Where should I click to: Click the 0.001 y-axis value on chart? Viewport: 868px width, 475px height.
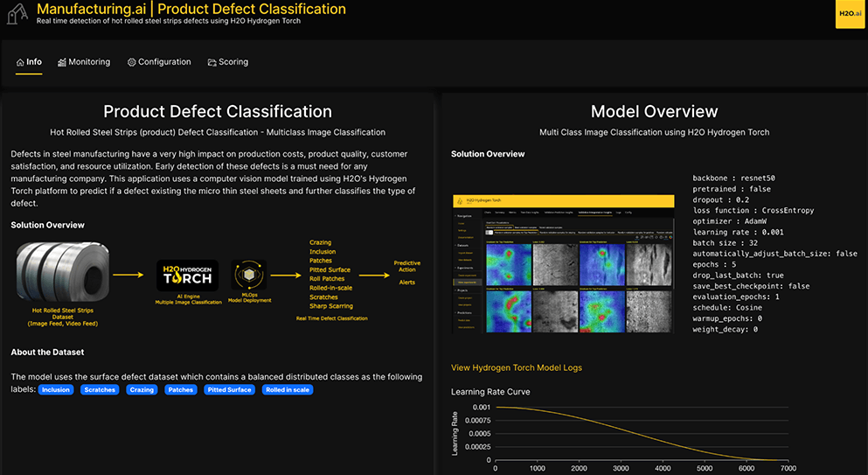coord(481,408)
